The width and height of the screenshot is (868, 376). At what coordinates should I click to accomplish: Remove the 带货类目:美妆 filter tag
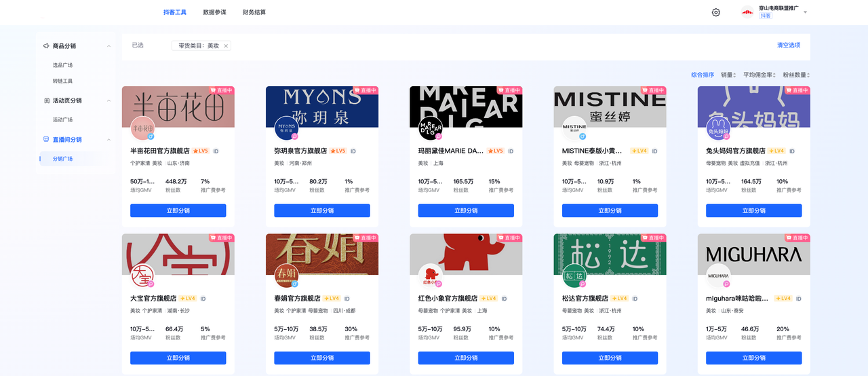[x=226, y=46]
